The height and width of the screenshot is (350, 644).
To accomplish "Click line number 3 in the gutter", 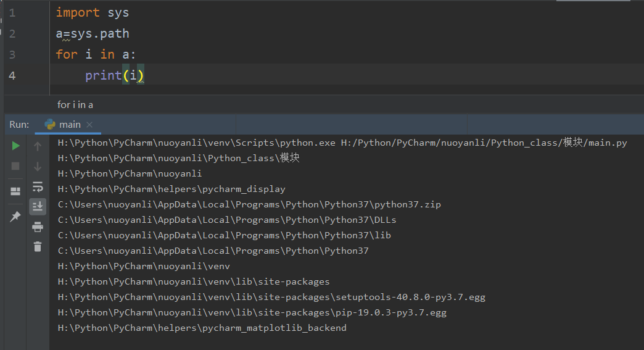I will [x=12, y=55].
